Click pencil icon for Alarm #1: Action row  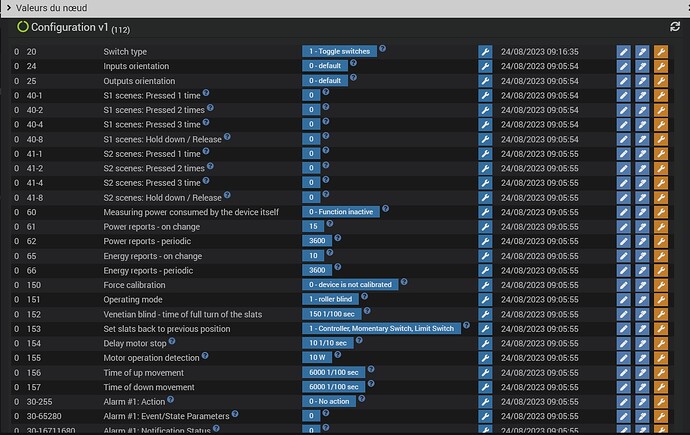(x=624, y=402)
